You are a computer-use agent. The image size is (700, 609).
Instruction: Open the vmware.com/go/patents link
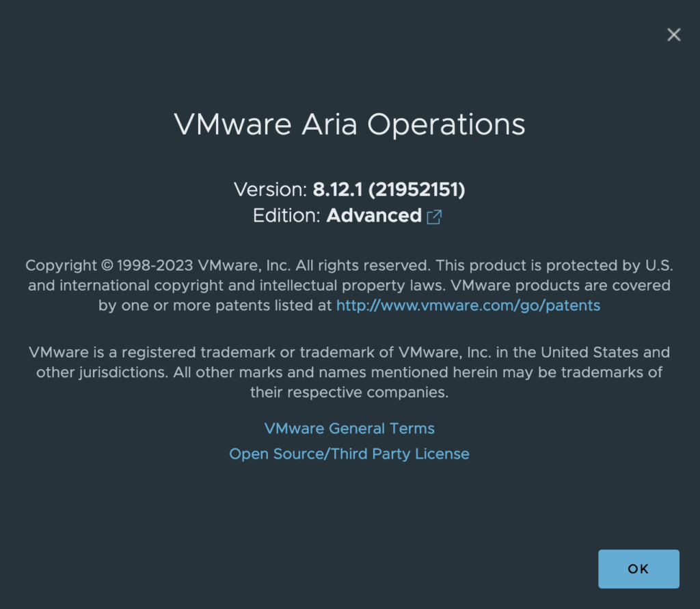tap(468, 306)
